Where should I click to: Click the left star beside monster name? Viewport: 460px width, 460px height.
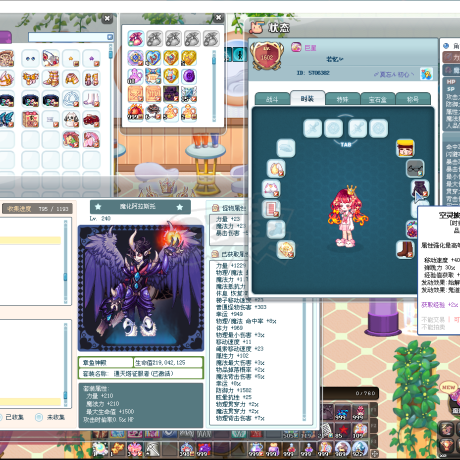(x=98, y=207)
